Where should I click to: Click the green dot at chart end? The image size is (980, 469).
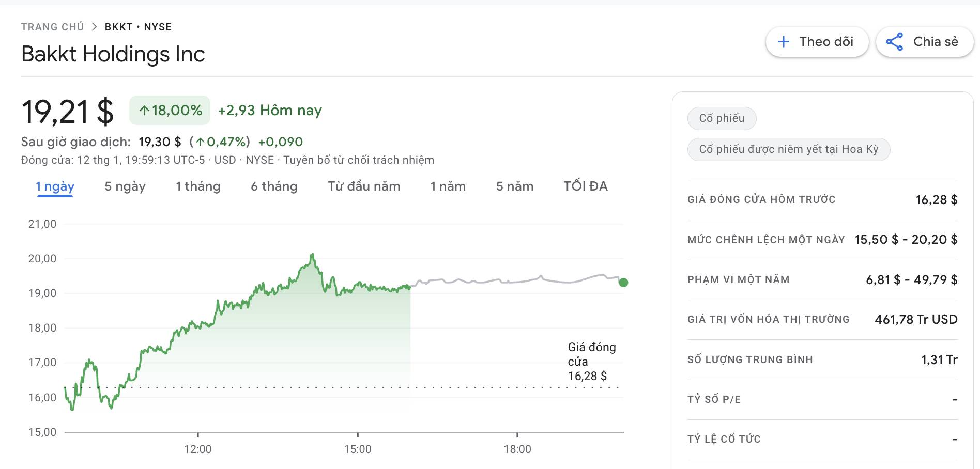coord(623,283)
